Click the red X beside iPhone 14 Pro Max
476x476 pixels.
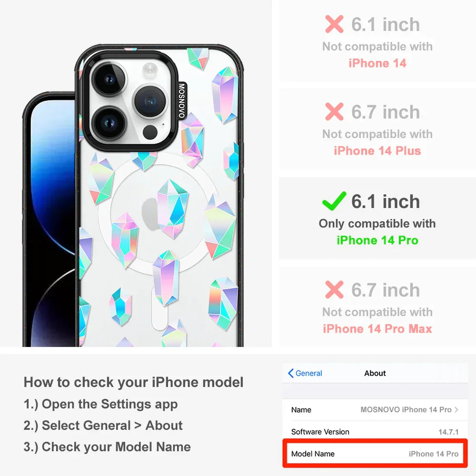pos(334,289)
